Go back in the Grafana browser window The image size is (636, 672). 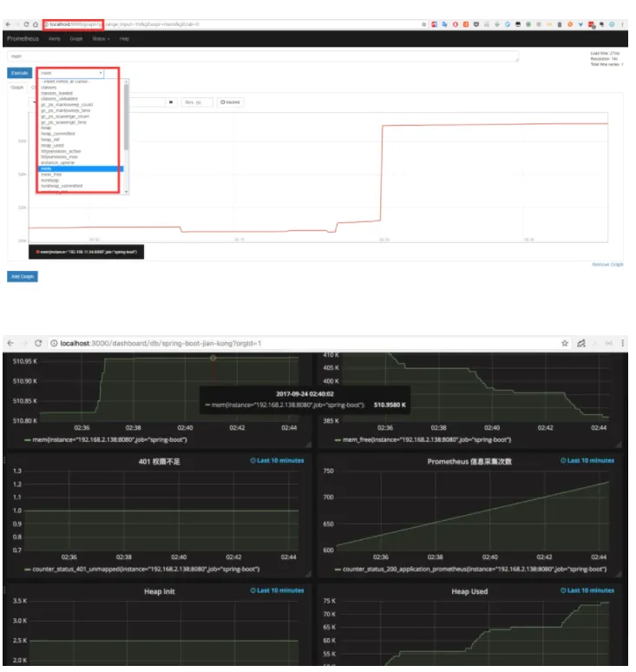pyautogui.click(x=10, y=343)
